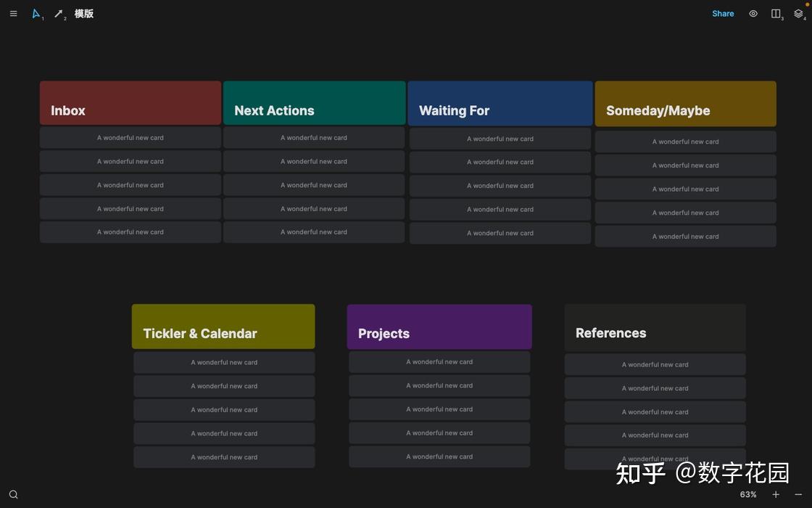Select the pen drawing tool
Image resolution: width=812 pixels, height=508 pixels.
(x=58, y=13)
